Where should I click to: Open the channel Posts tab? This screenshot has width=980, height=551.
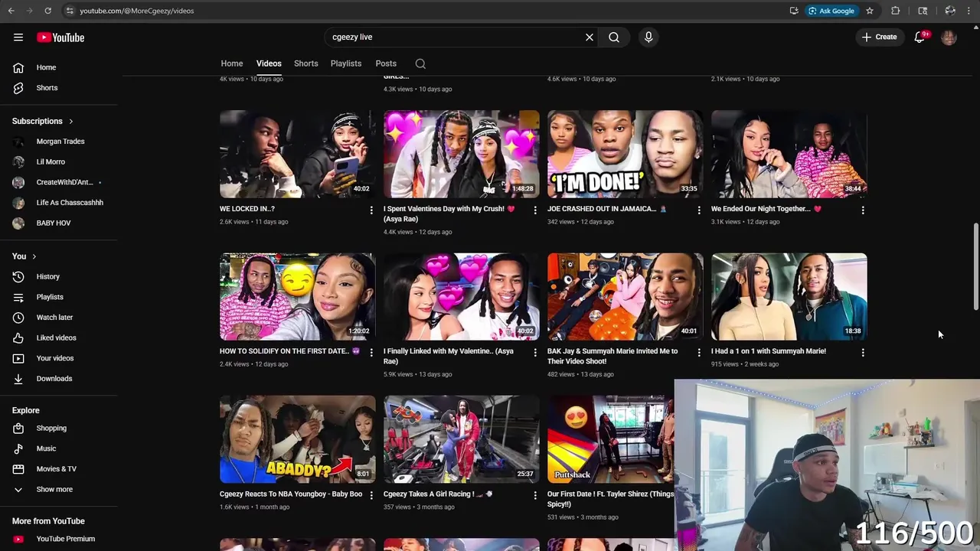pos(386,64)
